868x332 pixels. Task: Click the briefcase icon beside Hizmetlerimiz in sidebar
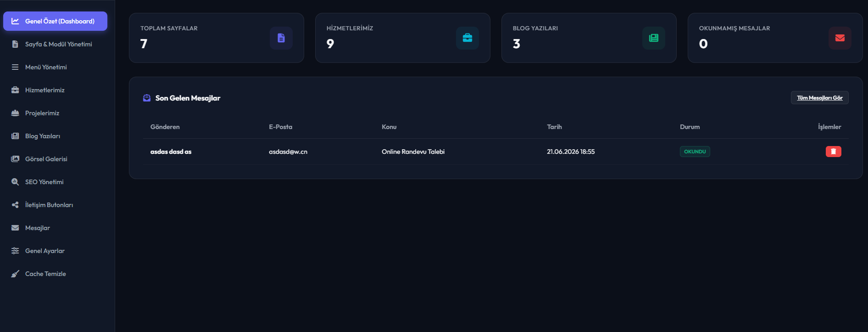15,90
